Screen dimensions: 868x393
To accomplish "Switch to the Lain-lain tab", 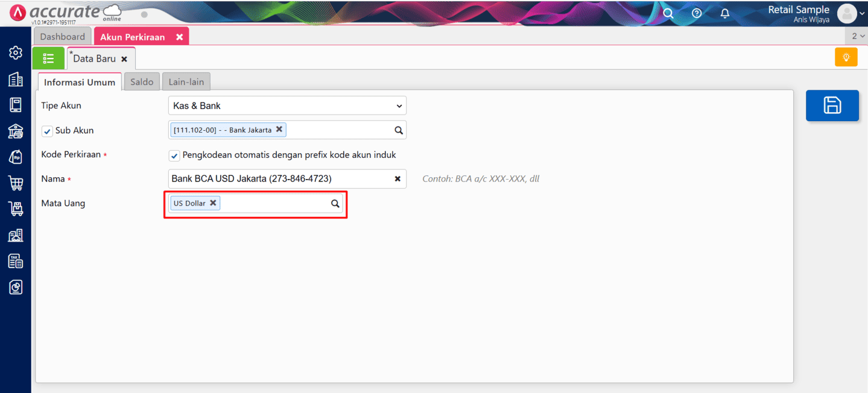I will (186, 82).
